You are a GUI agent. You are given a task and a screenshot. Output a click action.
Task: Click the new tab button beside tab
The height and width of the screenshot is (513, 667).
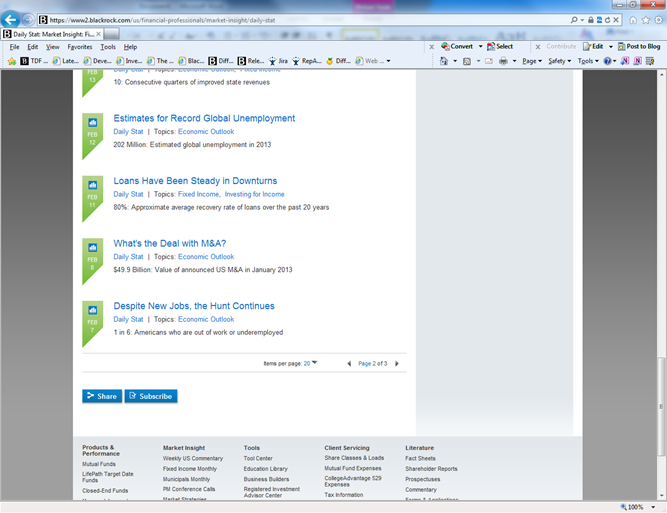[x=111, y=34]
